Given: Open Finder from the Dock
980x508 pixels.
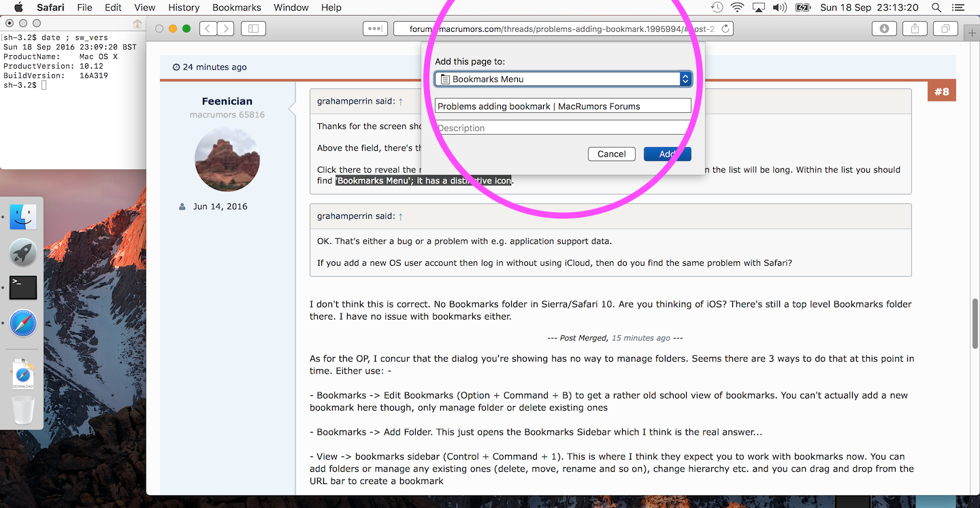Looking at the screenshot, I should coord(23,218).
